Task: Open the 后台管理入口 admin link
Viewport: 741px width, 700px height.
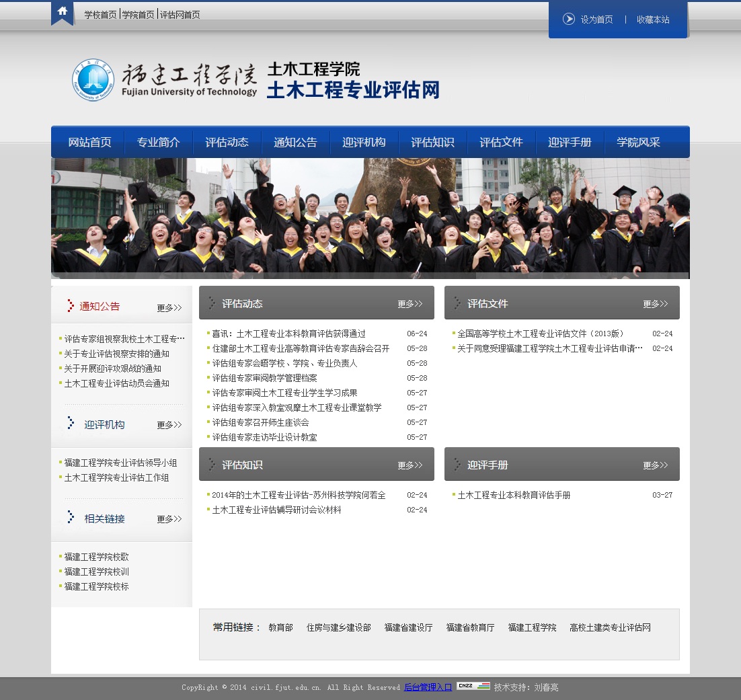Action: click(x=428, y=687)
